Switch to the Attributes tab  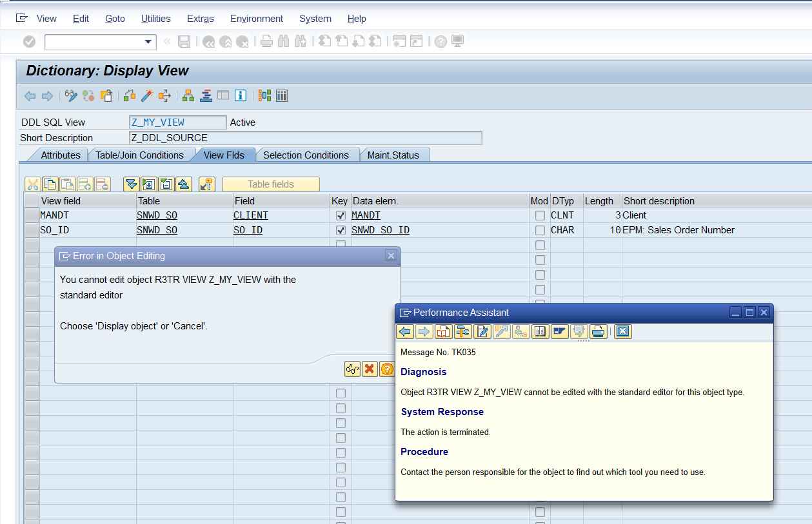61,155
